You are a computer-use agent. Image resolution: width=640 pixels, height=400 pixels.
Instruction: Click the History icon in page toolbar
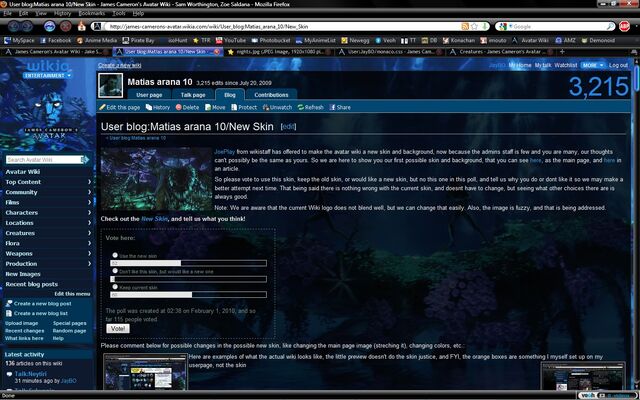coord(149,107)
